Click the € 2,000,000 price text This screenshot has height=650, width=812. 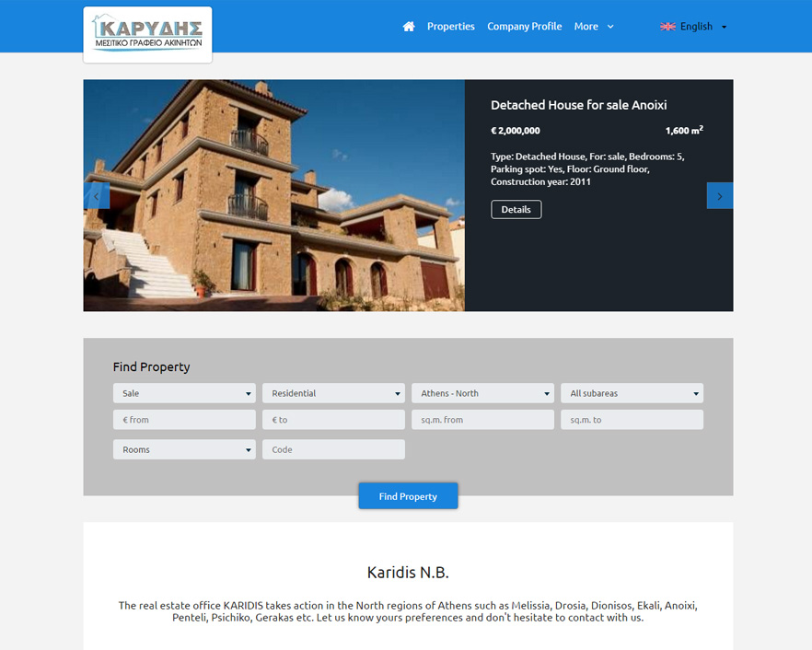[x=516, y=131]
